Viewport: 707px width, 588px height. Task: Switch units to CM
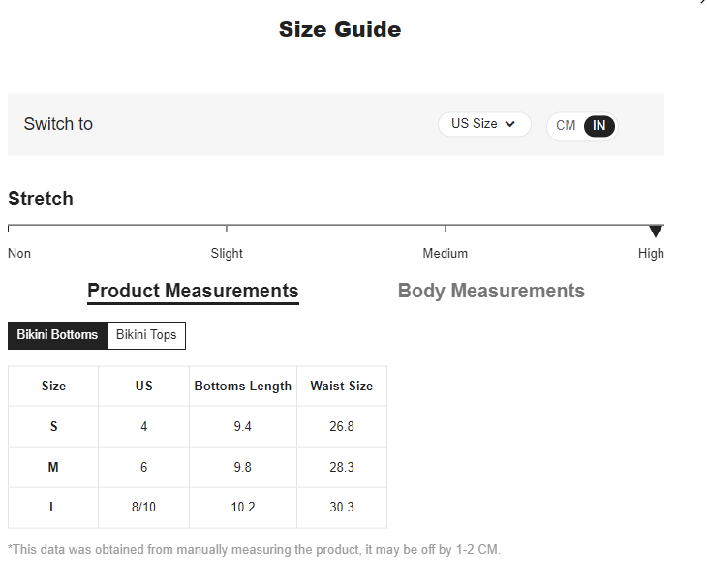pyautogui.click(x=566, y=125)
